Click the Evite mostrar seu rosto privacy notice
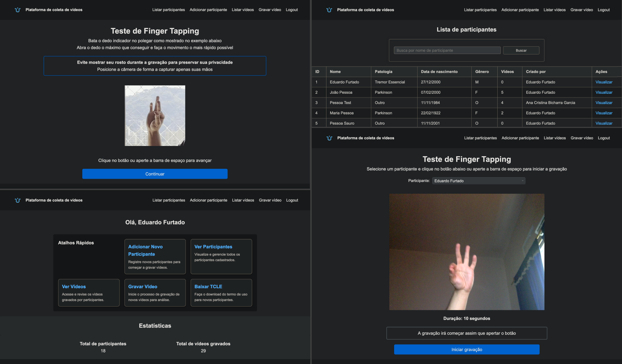 (x=155, y=66)
